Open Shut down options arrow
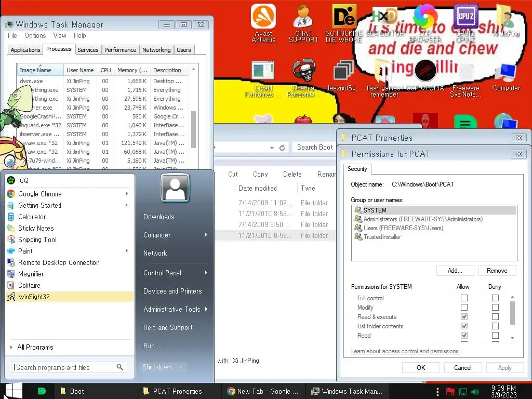Screen dimensions: 532x399 [180, 367]
